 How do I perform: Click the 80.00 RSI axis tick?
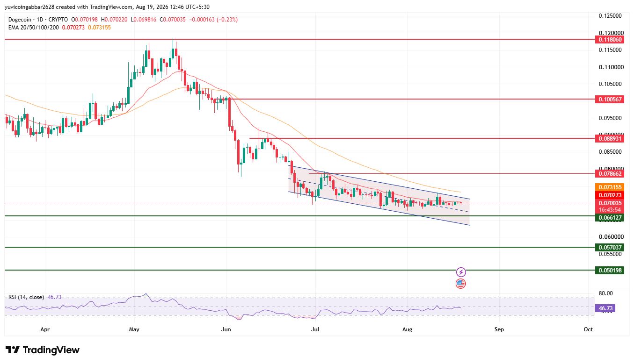pos(606,293)
